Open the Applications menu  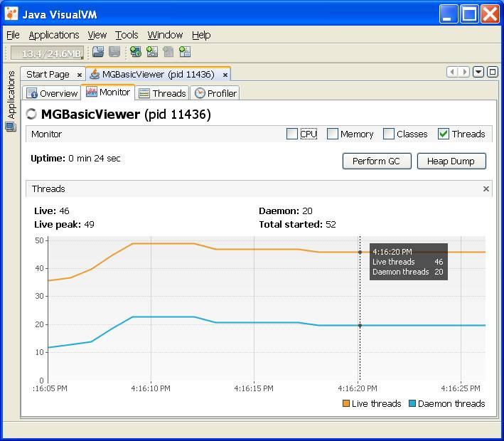pyautogui.click(x=54, y=35)
